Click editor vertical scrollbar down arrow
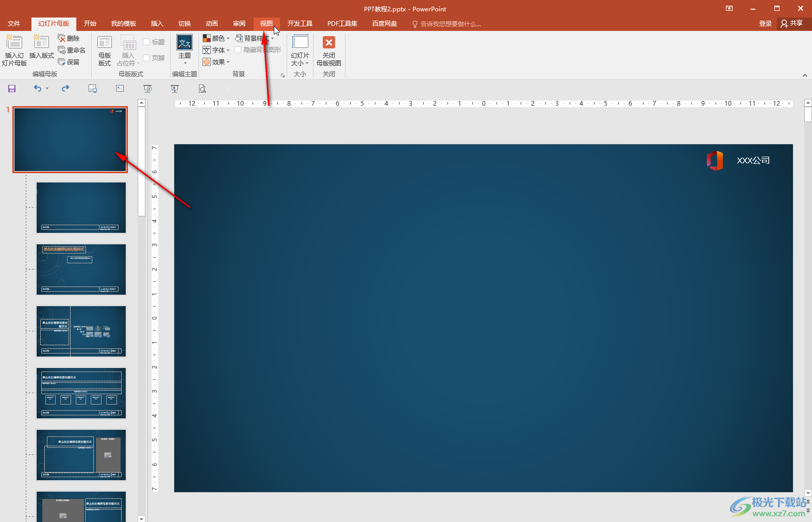 tap(808, 493)
